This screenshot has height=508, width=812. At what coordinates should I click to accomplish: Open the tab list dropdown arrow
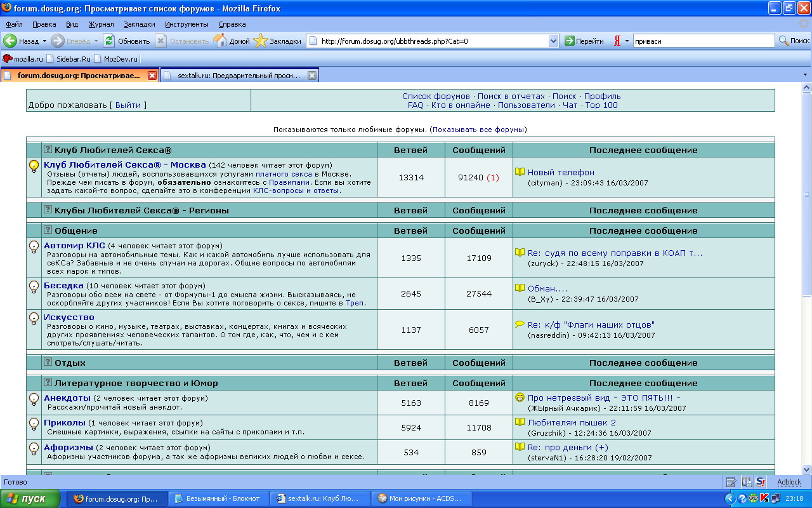pyautogui.click(x=806, y=75)
